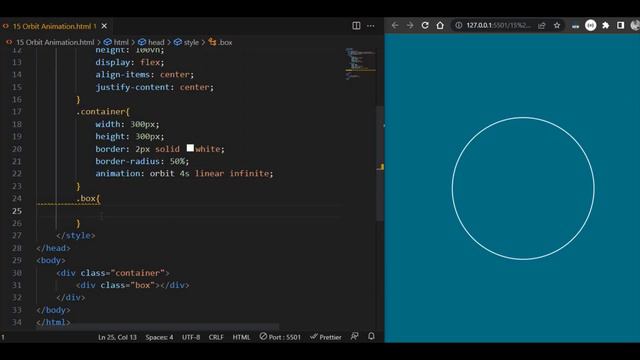
Task: Click the round white extension icon
Action: pyautogui.click(x=591, y=25)
